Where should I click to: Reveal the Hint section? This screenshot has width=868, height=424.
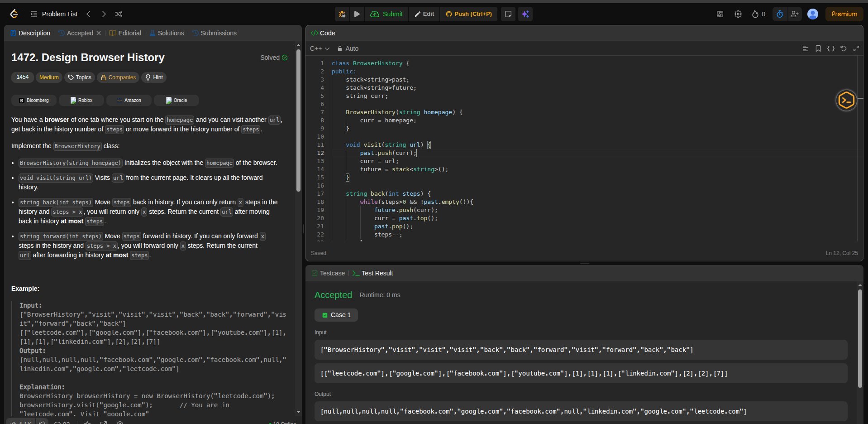[x=154, y=77]
